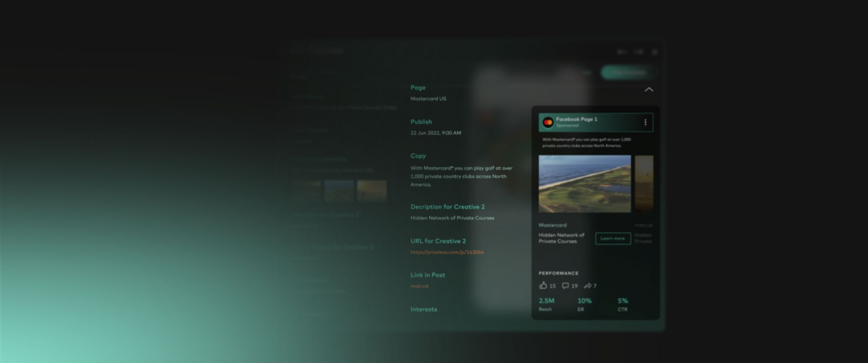Click the partially visible next carousel image

click(x=644, y=184)
